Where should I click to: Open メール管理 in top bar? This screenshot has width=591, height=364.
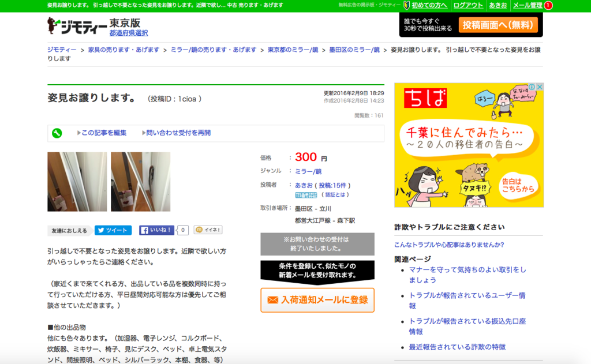[x=528, y=5]
